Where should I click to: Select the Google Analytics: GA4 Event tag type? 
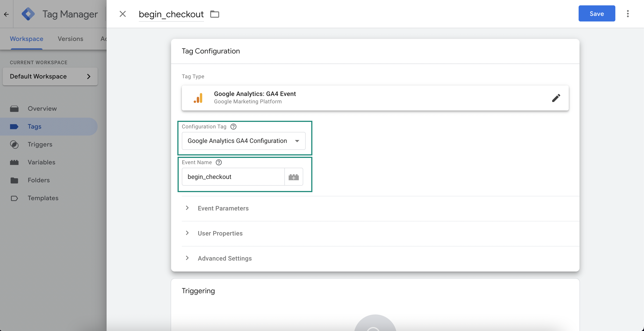375,98
